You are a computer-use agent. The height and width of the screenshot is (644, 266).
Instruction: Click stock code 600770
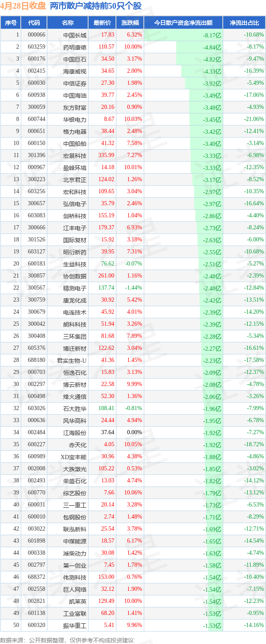(x=37, y=493)
